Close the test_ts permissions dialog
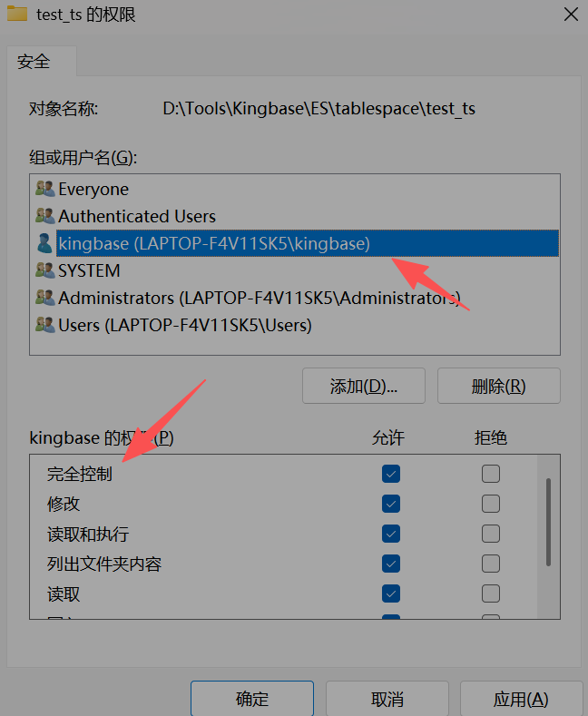Viewport: 588px width, 716px height. 571,15
